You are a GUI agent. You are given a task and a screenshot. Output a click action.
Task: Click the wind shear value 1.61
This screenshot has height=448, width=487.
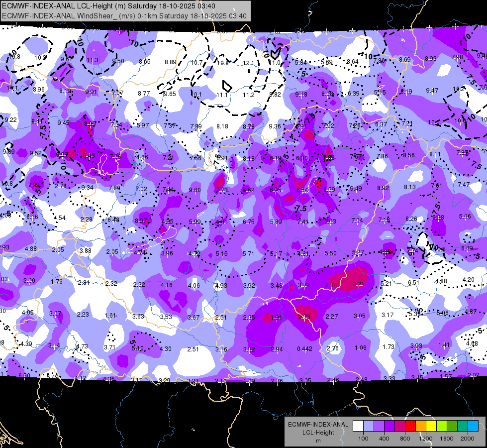tap(110, 315)
